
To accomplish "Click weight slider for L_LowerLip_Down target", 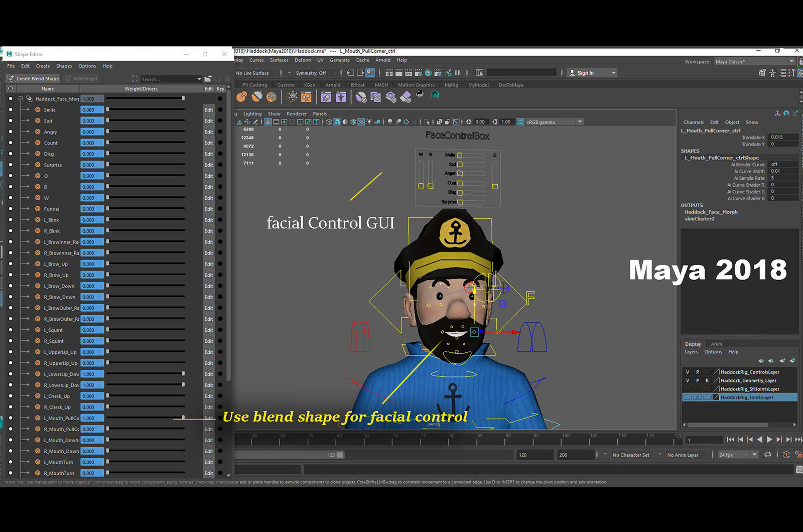I will click(x=146, y=374).
